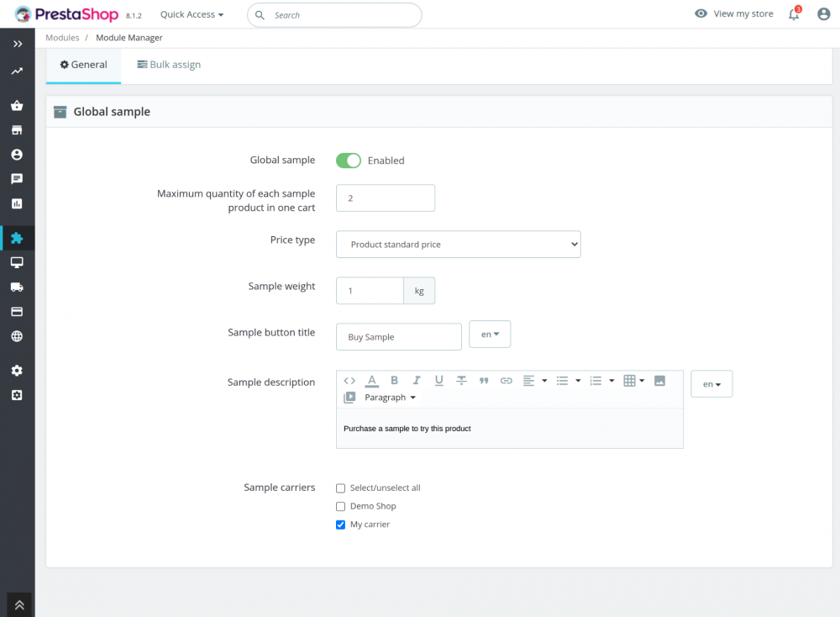This screenshot has height=617, width=840.
Task: Open Shop Parameters gear icon in sidebar
Action: click(x=17, y=371)
